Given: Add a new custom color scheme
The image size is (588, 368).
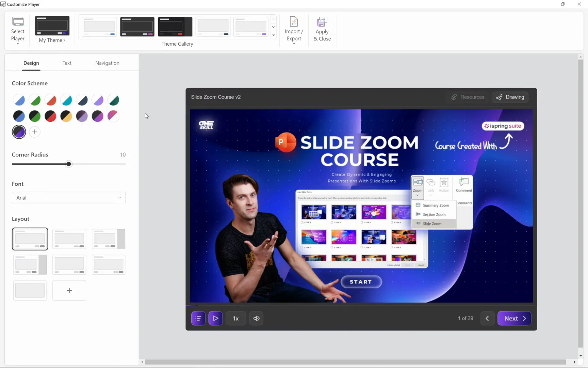Looking at the screenshot, I should coord(35,132).
